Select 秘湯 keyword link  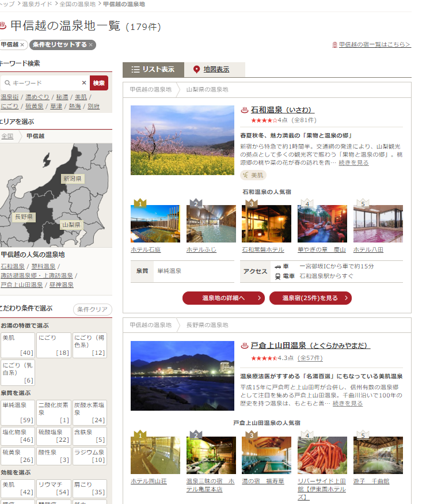pyautogui.click(x=62, y=97)
